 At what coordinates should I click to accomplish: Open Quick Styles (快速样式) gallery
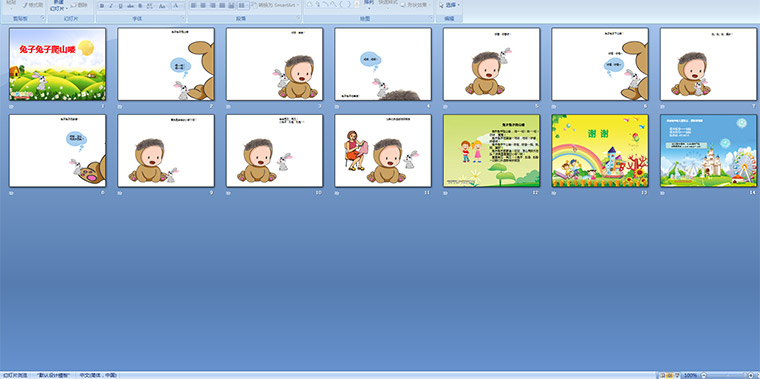(x=388, y=5)
